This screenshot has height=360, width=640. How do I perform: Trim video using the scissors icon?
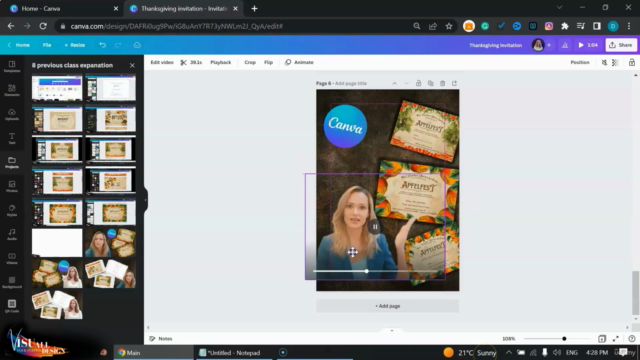184,62
